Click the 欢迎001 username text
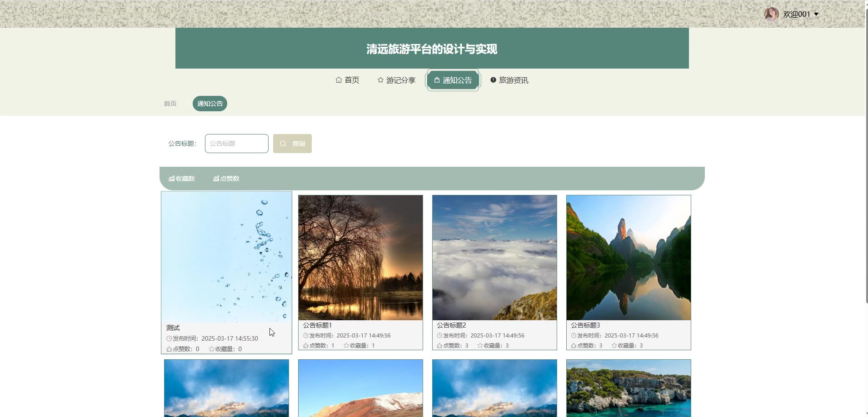The image size is (868, 417). 797,14
